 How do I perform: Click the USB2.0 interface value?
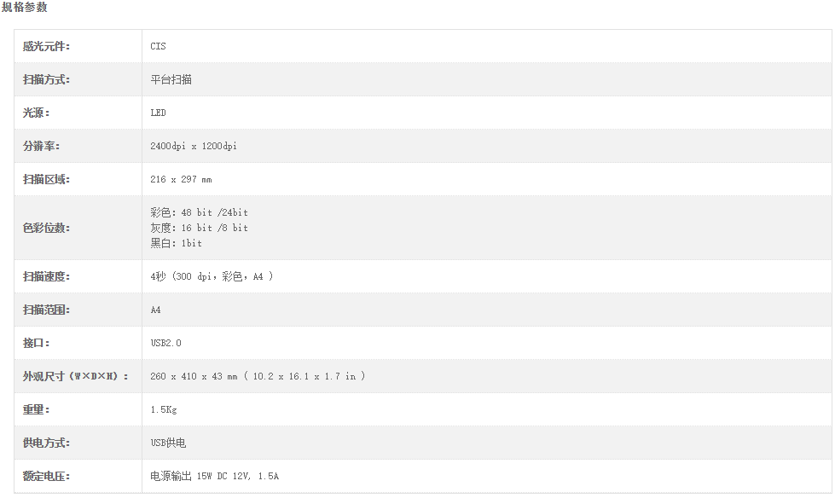[165, 344]
